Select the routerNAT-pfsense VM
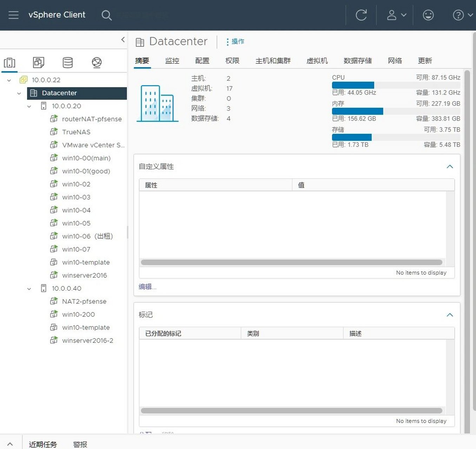This screenshot has height=449, width=476. tap(92, 119)
